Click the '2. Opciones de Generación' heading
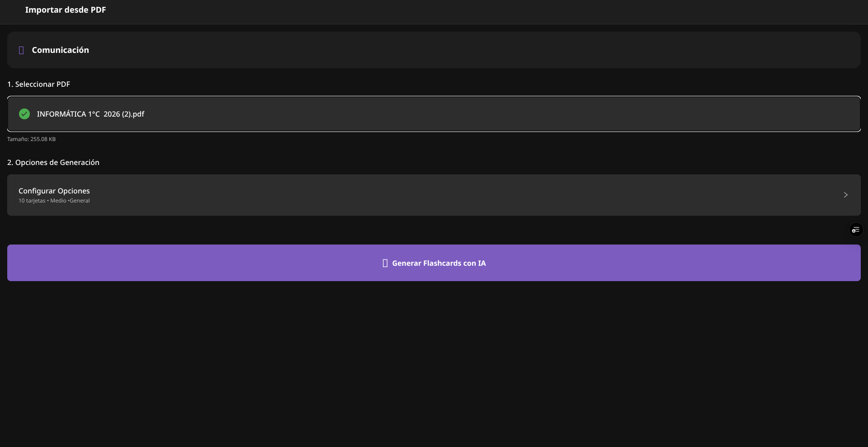Viewport: 868px width, 447px height. [x=53, y=162]
